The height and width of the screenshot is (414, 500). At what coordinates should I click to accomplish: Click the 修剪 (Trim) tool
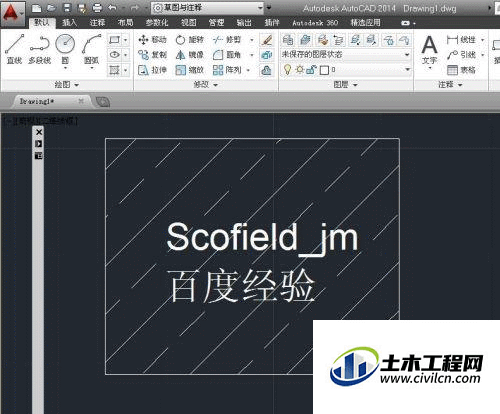pyautogui.click(x=226, y=40)
